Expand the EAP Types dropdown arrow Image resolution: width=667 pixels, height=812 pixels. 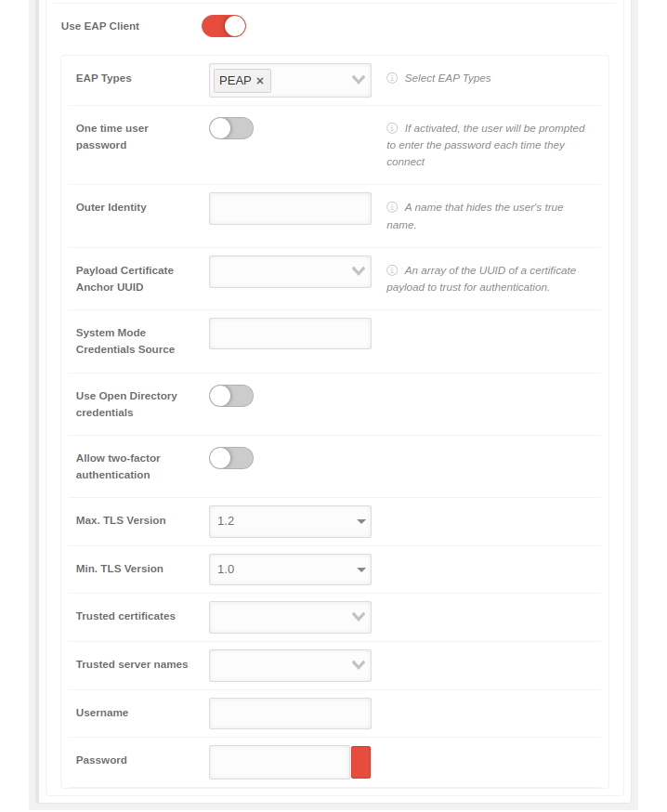[359, 80]
